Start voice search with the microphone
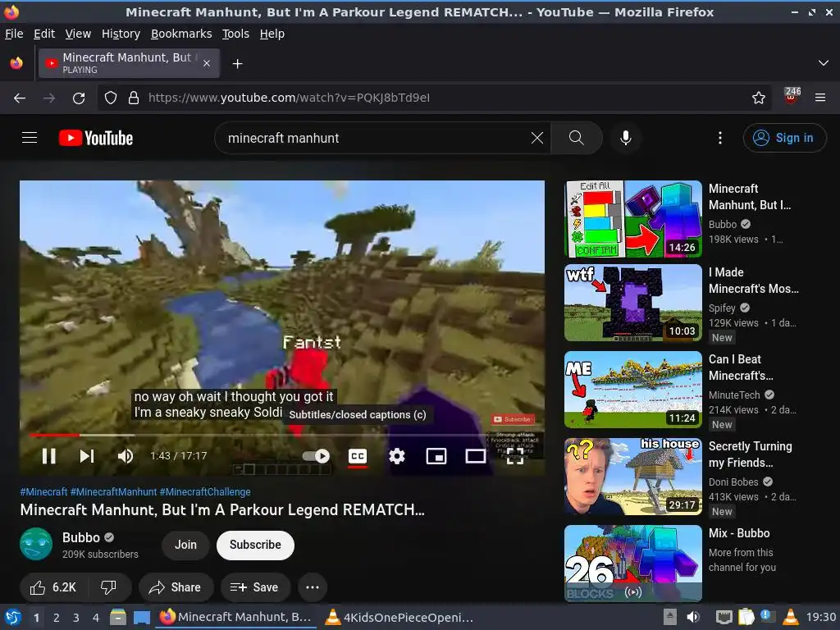The height and width of the screenshot is (630, 840). [x=625, y=138]
